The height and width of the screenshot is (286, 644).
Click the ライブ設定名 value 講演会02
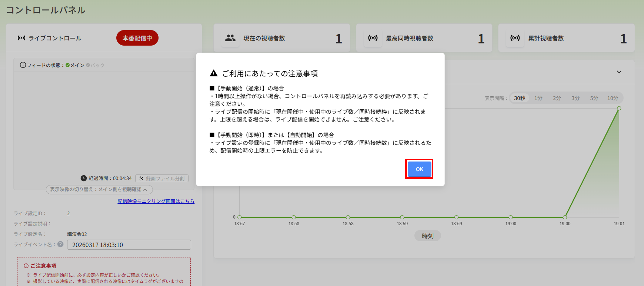[77, 234]
